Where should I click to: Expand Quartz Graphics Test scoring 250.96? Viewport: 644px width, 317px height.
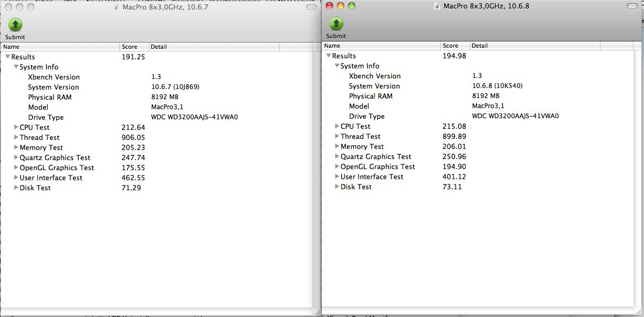[337, 156]
